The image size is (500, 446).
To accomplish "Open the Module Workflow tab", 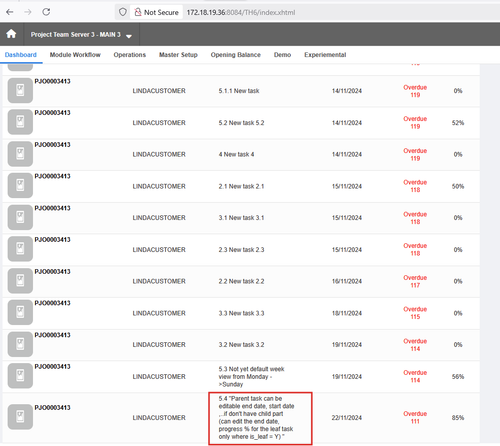I will [x=75, y=55].
